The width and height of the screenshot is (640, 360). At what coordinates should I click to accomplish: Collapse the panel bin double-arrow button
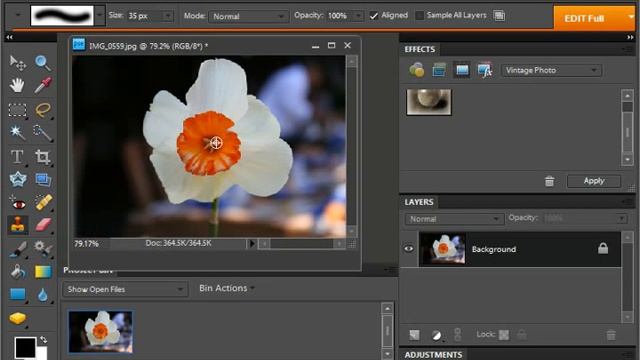631,37
